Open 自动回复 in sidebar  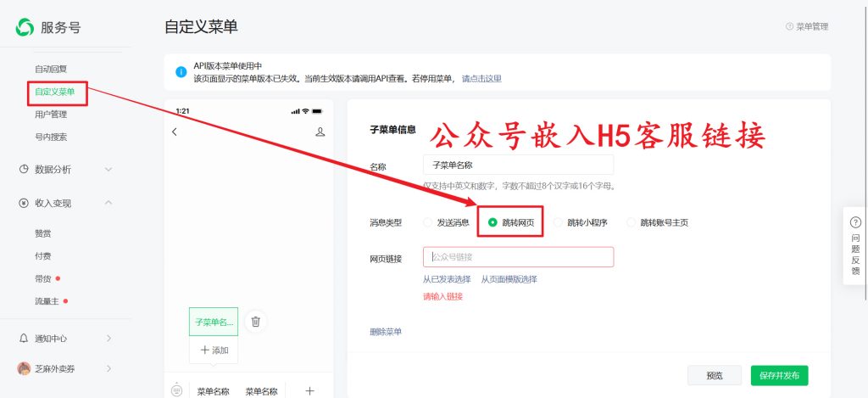pos(51,70)
